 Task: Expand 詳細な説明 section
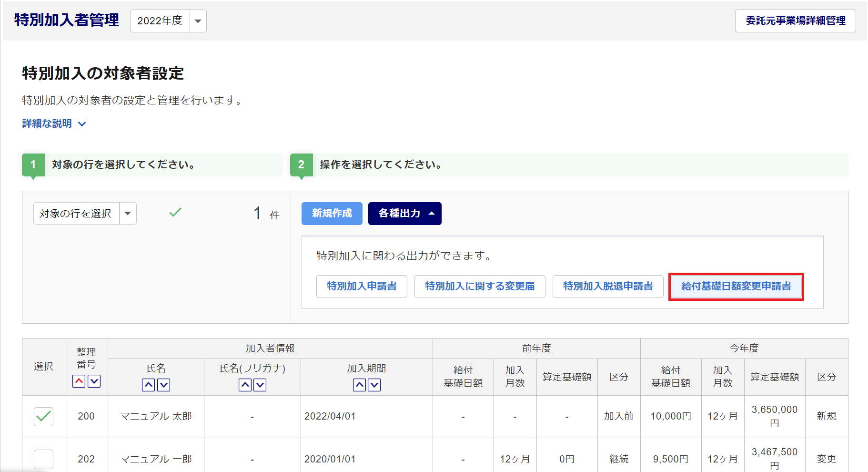(54, 124)
